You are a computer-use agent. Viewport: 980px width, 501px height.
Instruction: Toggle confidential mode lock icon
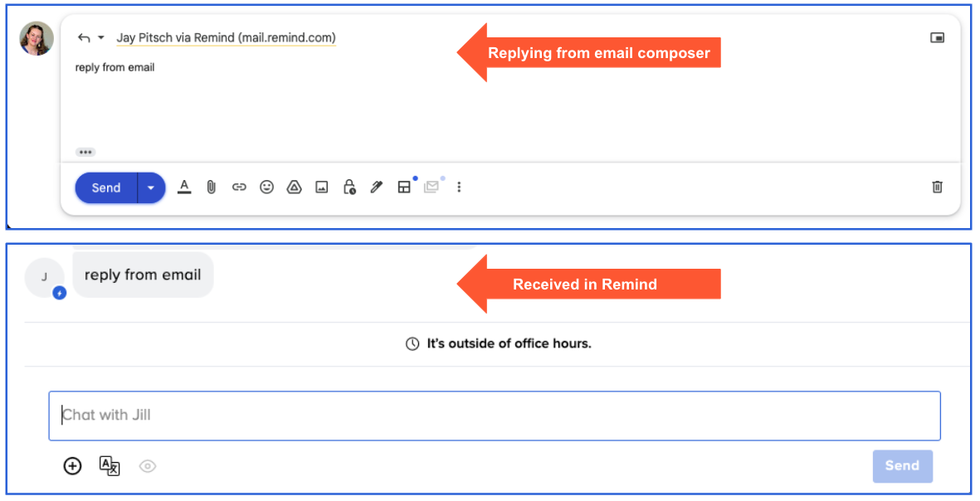349,187
